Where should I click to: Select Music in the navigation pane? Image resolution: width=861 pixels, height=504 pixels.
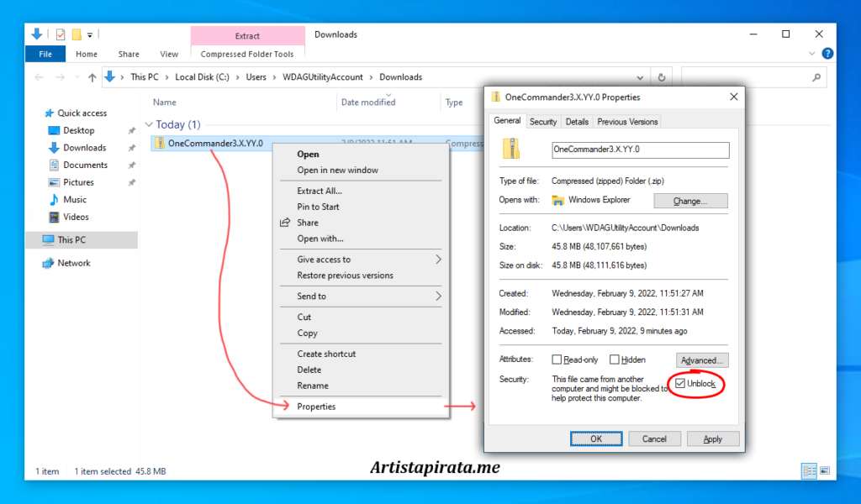click(75, 200)
